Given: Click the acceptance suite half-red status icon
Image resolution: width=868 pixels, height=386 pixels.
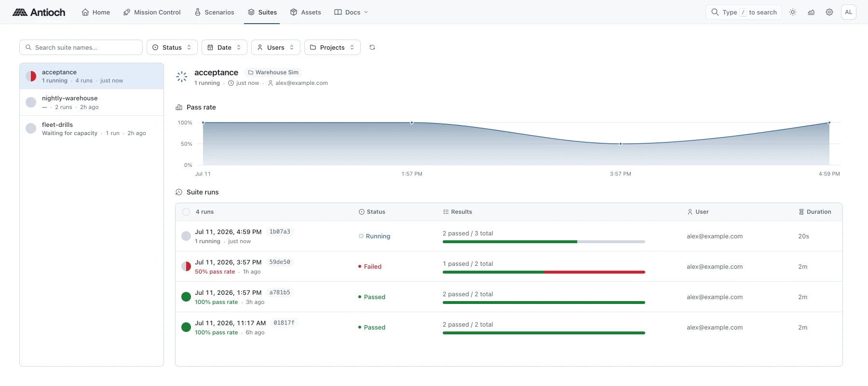Looking at the screenshot, I should [x=31, y=76].
